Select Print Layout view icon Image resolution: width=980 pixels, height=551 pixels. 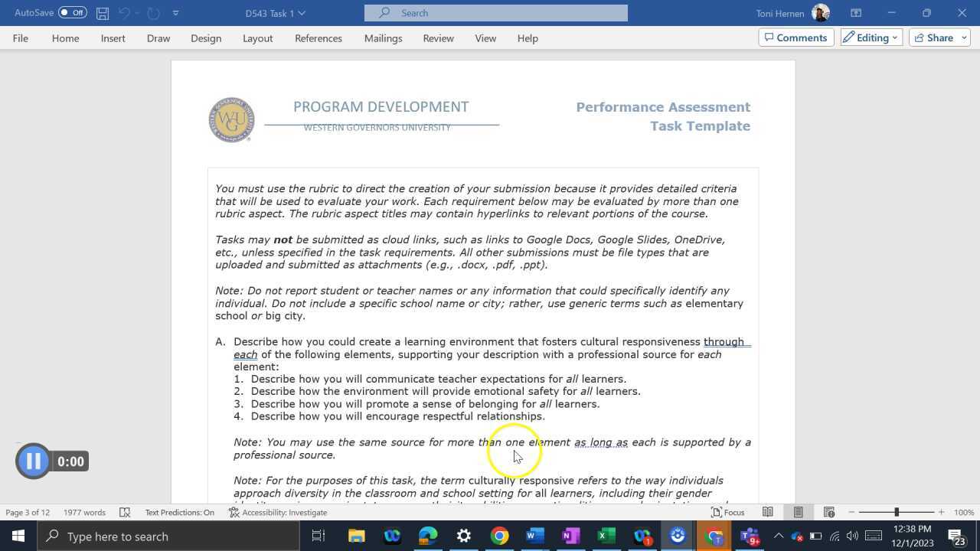798,512
